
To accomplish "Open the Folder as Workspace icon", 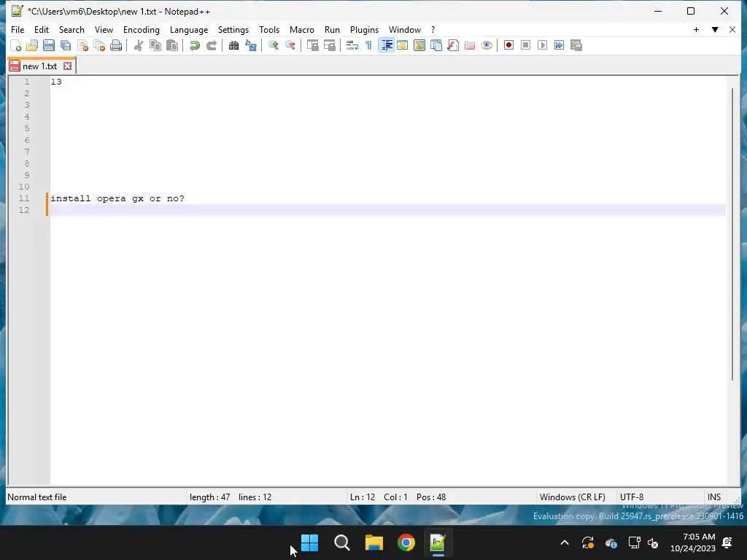I will click(470, 45).
